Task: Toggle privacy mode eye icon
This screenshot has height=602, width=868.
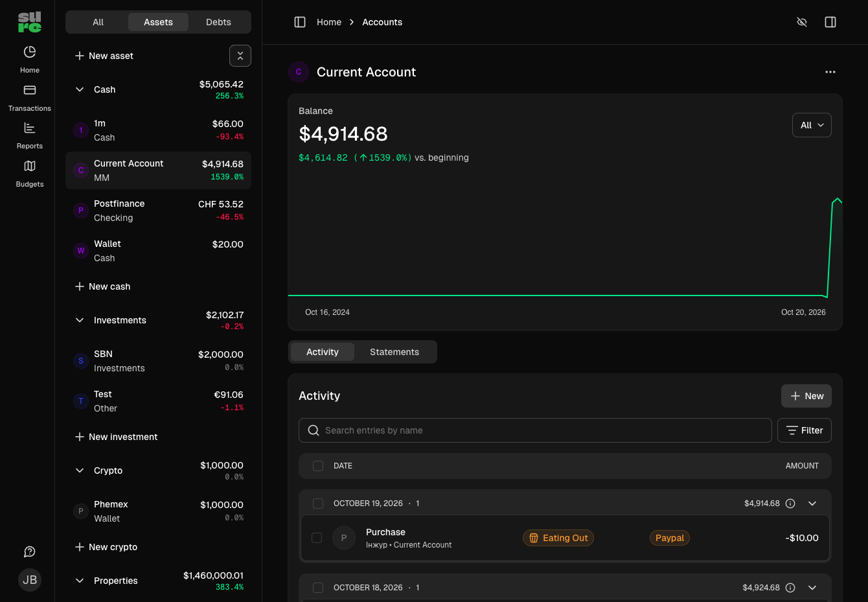Action: [x=802, y=22]
